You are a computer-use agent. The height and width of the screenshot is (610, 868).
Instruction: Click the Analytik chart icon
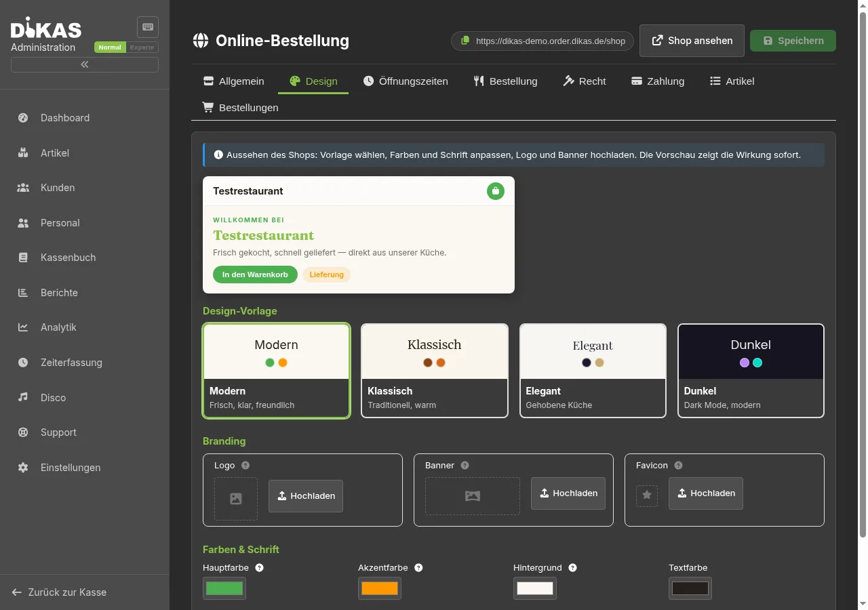(x=23, y=327)
